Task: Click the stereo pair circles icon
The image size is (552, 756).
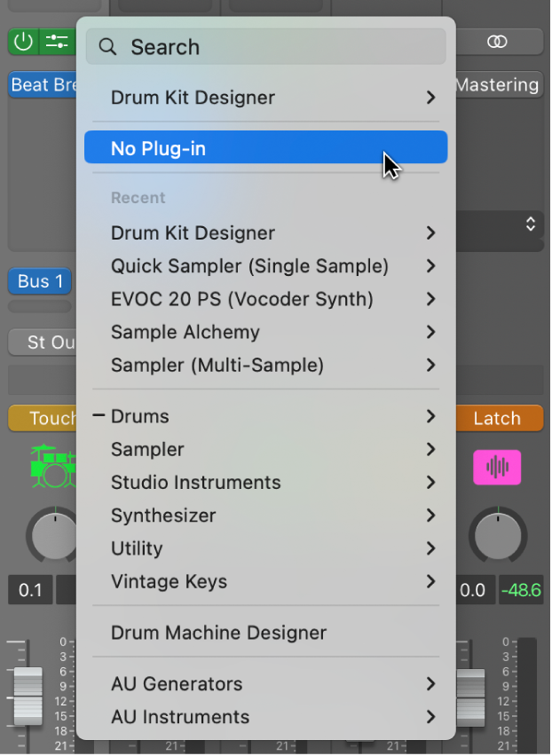Action: coord(497,41)
